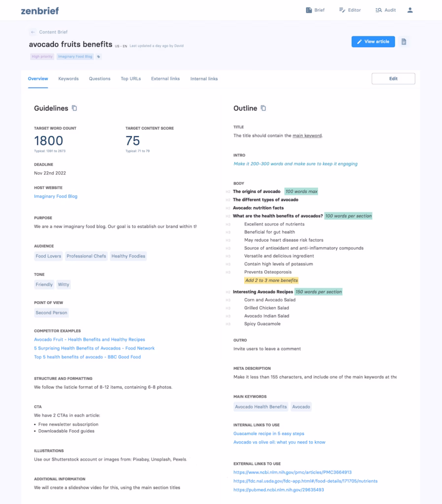The image size is (442, 504).
Task: Copy the Outline section
Action: (x=263, y=108)
